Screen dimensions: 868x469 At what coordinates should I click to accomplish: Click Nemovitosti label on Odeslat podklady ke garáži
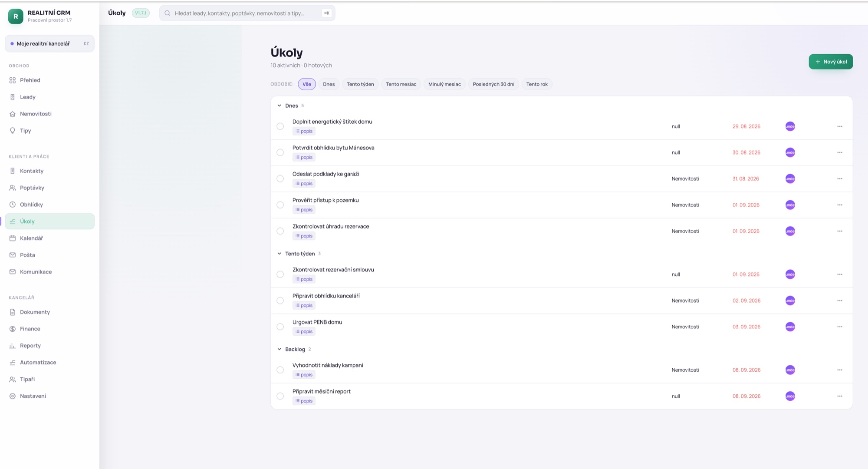(685, 179)
